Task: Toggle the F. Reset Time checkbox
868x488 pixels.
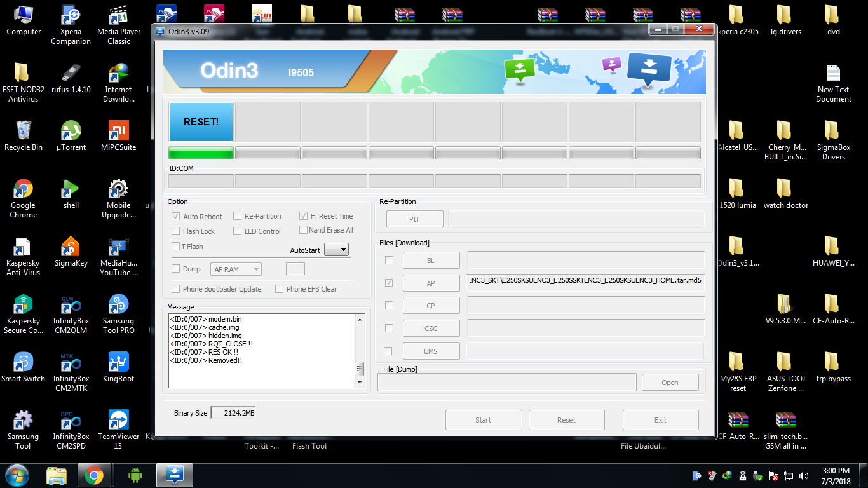Action: [x=304, y=216]
